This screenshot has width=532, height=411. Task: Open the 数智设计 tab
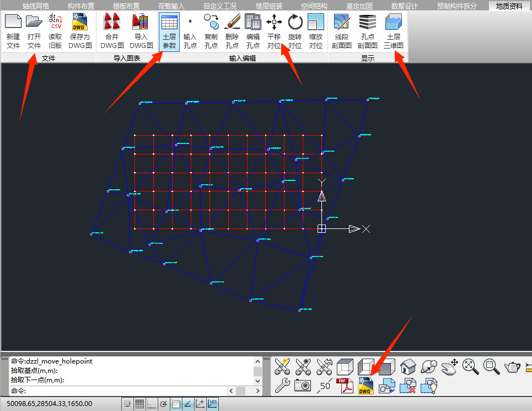point(404,6)
